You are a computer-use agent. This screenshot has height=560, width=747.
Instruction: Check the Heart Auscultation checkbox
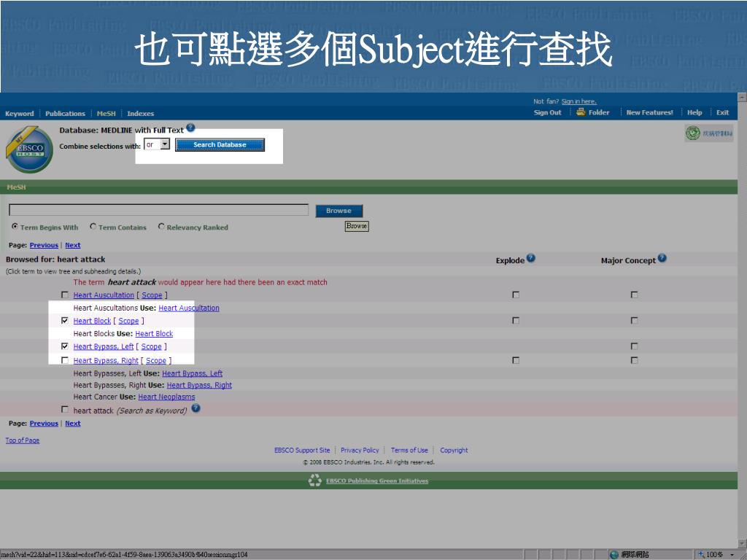tap(65, 295)
